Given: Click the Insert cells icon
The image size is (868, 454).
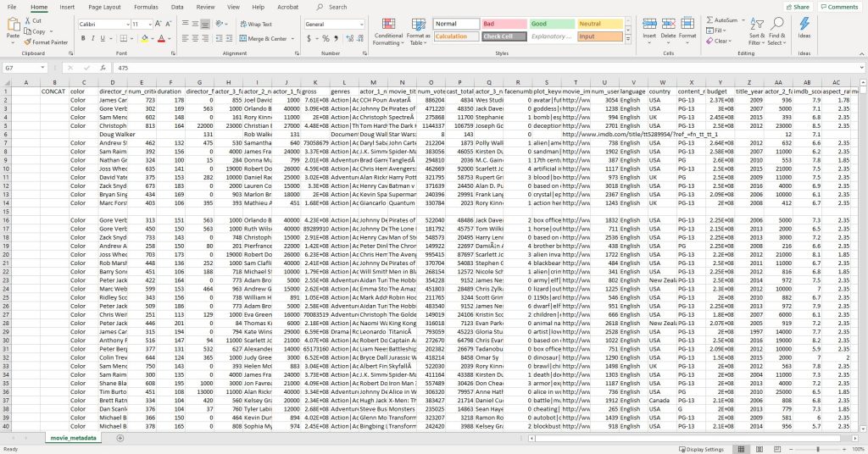Looking at the screenshot, I should 649,24.
